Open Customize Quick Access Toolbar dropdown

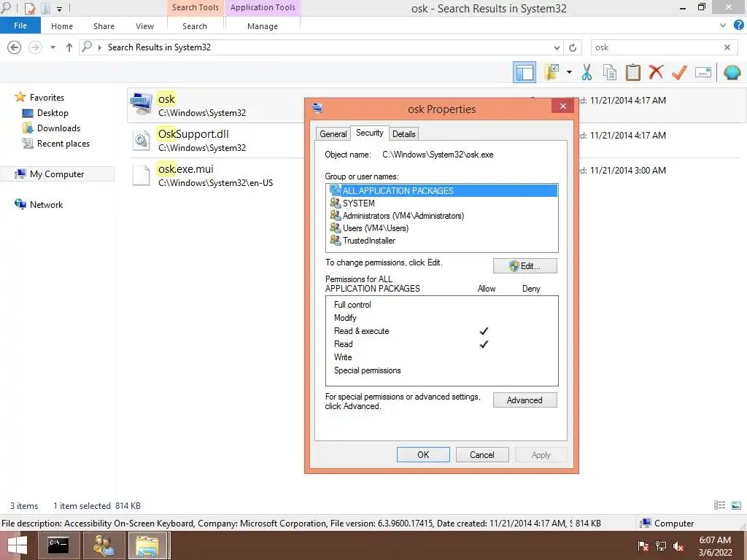click(x=59, y=9)
